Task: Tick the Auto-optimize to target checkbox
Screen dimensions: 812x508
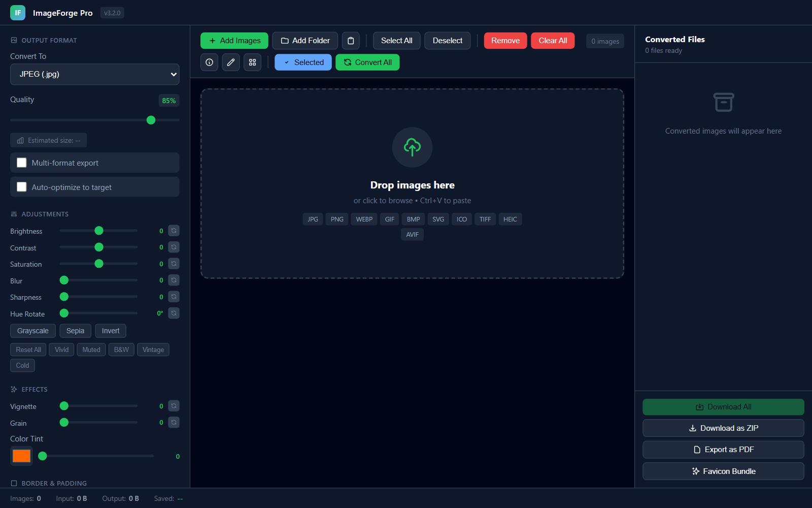Action: coord(22,187)
